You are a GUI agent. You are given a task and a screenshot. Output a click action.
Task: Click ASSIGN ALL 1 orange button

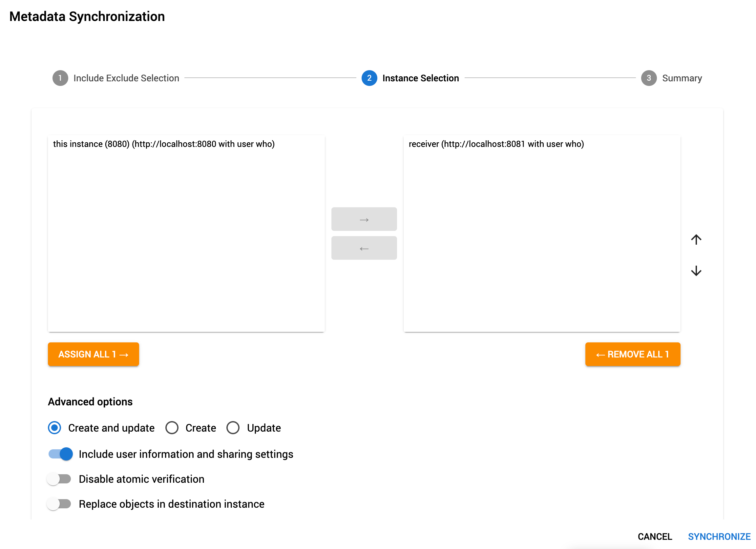pos(93,354)
